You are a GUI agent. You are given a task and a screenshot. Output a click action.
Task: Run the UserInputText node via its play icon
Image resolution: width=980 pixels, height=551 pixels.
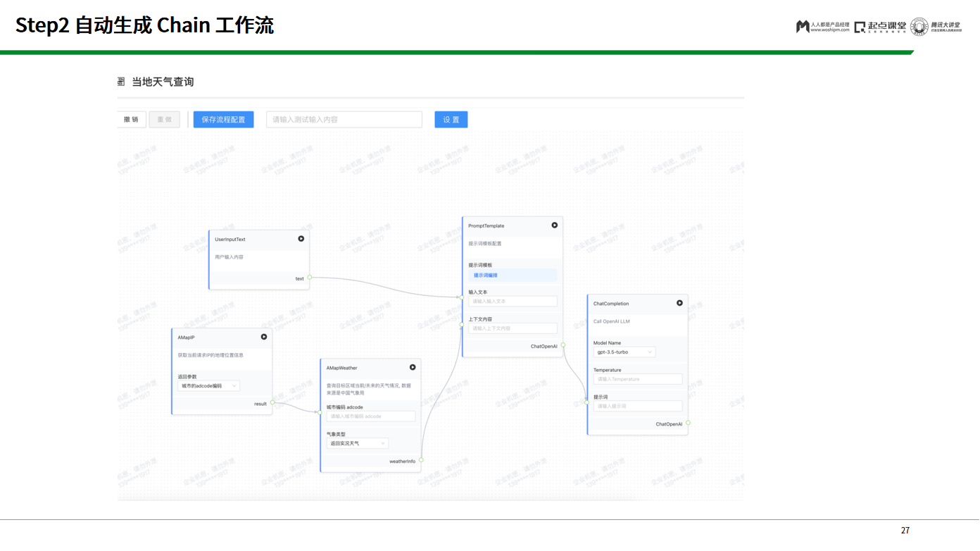tap(301, 239)
